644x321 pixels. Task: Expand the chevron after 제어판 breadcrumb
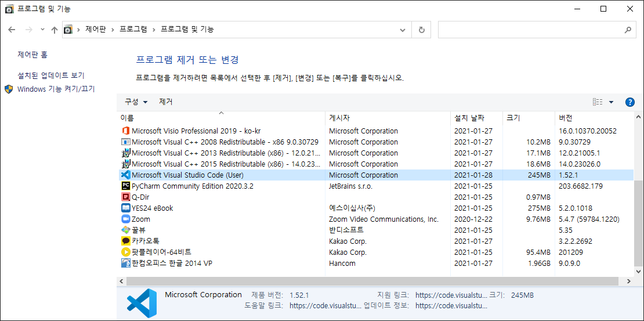tap(113, 30)
